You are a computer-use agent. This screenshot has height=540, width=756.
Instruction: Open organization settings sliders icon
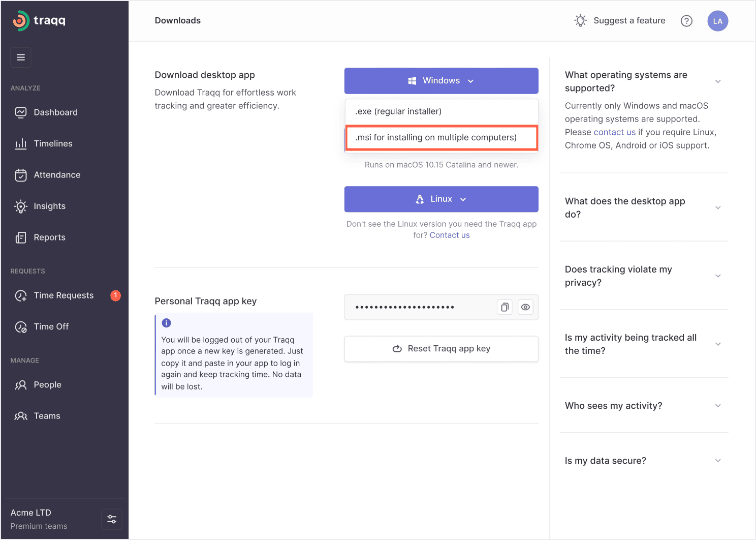coord(112,519)
